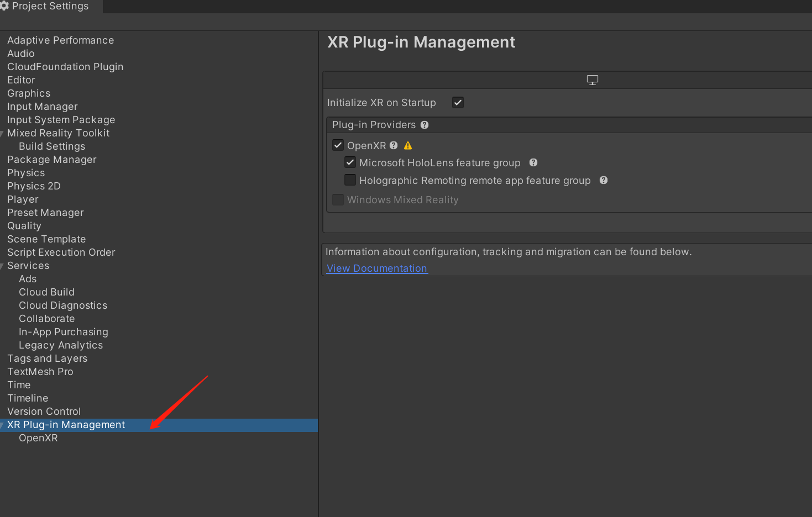Select XR Plug-in Management entry
This screenshot has width=812, height=517.
66,425
